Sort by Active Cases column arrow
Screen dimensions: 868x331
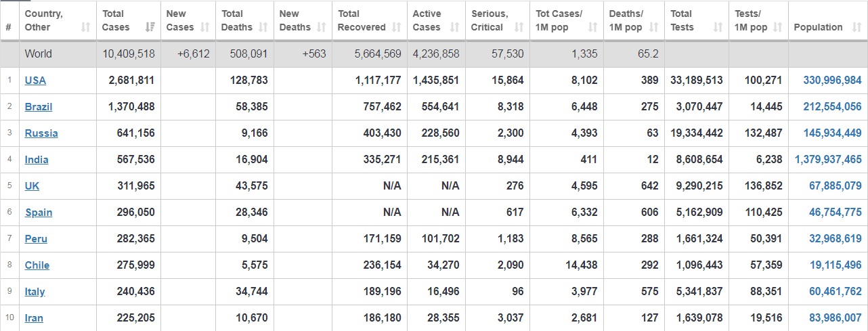[x=455, y=27]
